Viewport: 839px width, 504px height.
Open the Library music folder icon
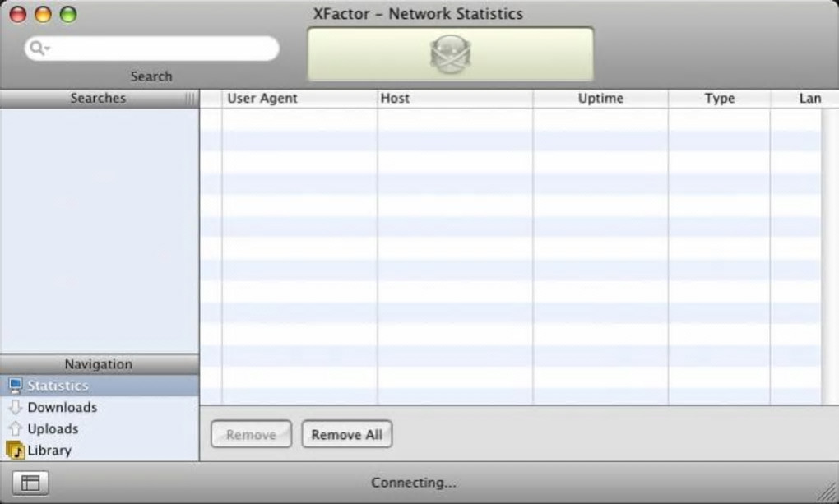16,451
